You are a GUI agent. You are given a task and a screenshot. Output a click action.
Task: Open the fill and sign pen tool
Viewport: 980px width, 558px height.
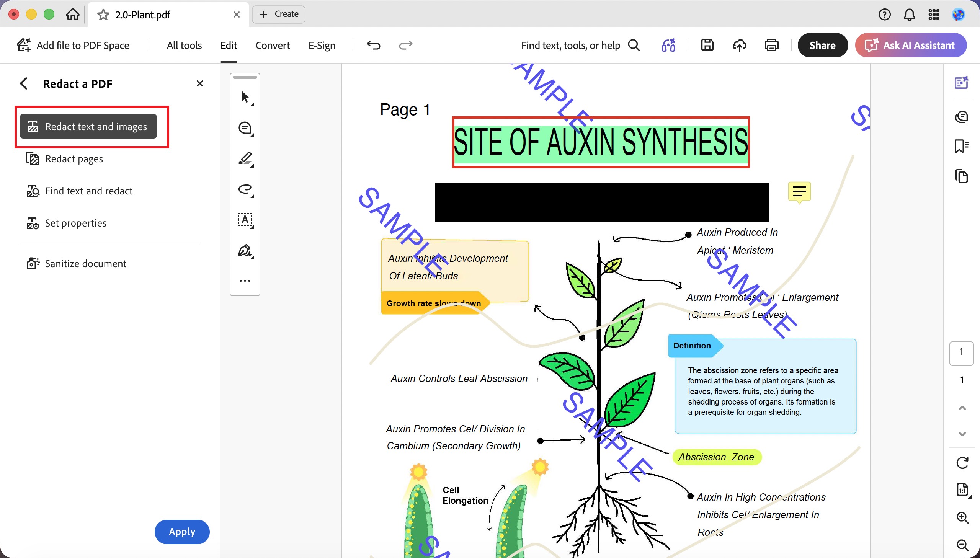point(245,251)
